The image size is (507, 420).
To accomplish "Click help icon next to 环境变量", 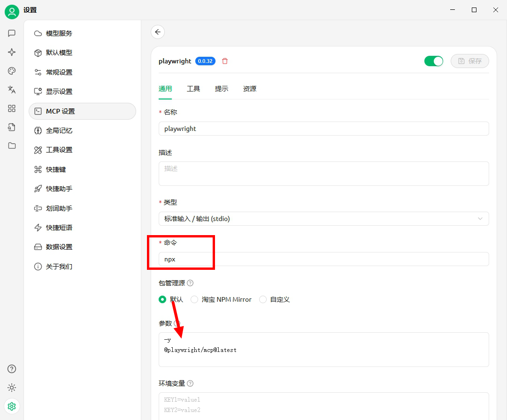I will click(x=190, y=383).
